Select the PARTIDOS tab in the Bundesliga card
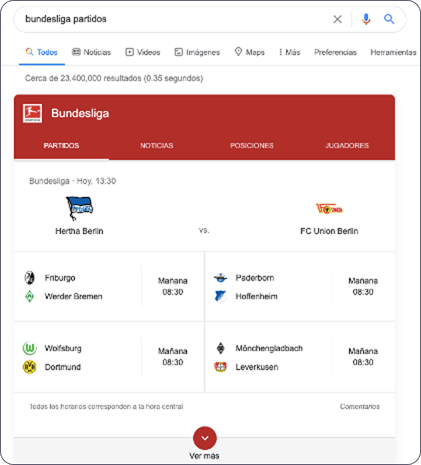The width and height of the screenshot is (421, 465). point(61,146)
